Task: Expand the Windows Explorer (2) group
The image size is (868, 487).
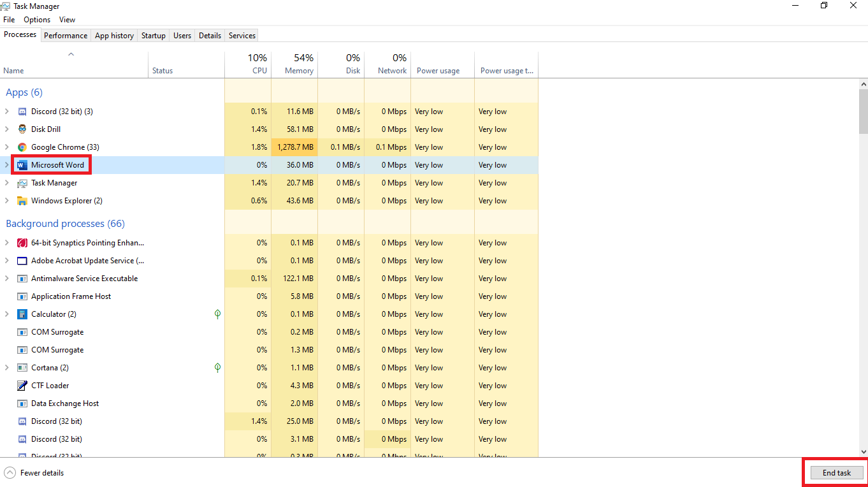Action: (x=7, y=201)
